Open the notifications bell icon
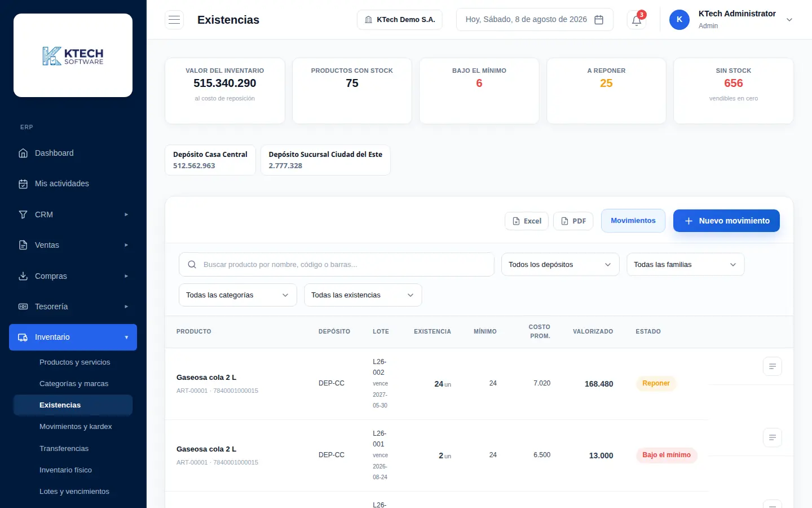The height and width of the screenshot is (508, 812). click(x=637, y=20)
